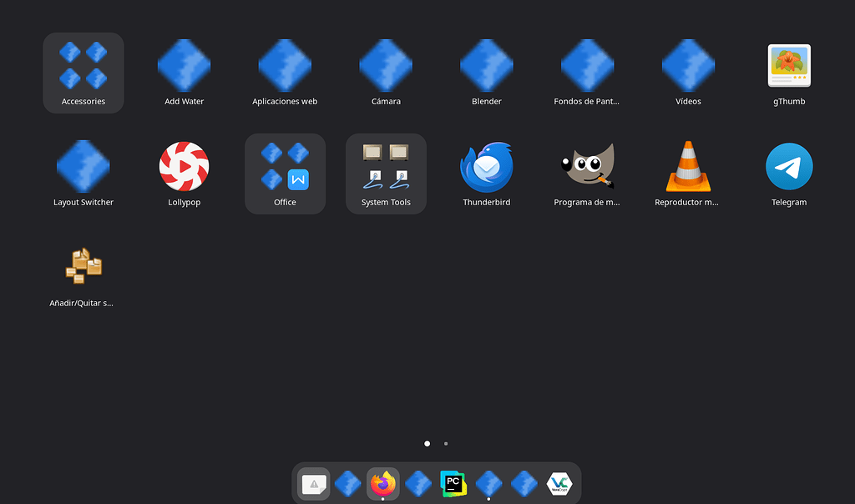Open the Add Water application
Image resolution: width=855 pixels, height=504 pixels.
pos(184,65)
